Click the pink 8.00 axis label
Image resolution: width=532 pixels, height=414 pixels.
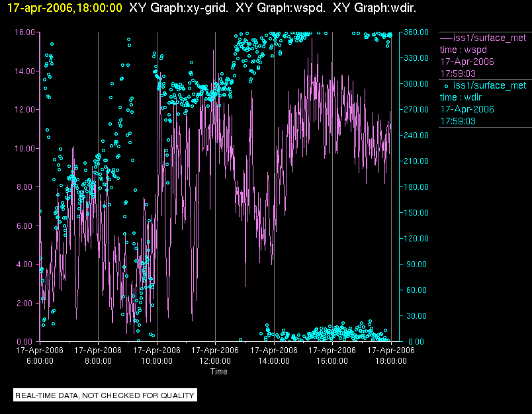pos(26,186)
